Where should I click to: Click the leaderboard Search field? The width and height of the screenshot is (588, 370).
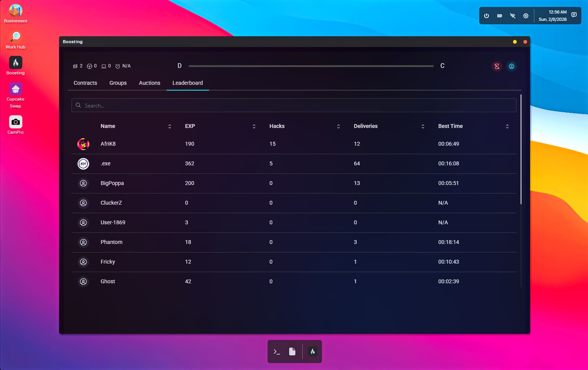[293, 105]
